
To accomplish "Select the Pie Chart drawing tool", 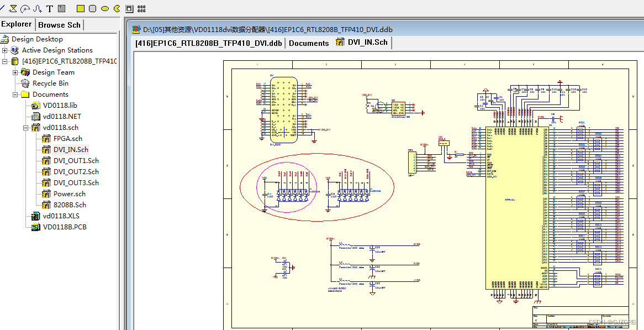I will pyautogui.click(x=117, y=8).
